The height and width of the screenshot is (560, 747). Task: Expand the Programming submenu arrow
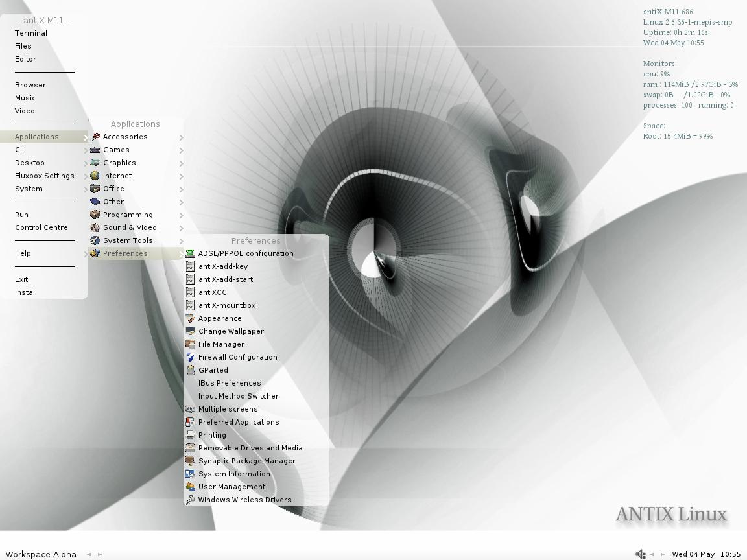point(181,215)
